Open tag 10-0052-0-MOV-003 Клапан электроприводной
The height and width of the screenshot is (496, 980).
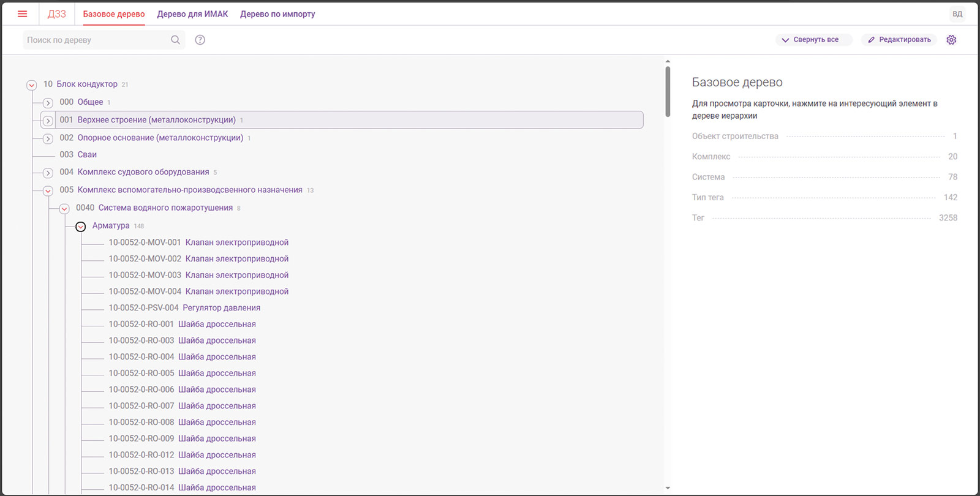coord(198,275)
